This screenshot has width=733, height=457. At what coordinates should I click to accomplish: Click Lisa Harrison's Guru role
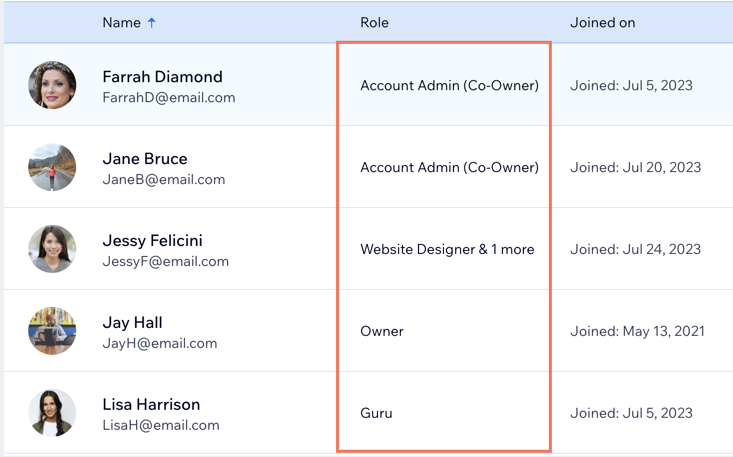[376, 413]
